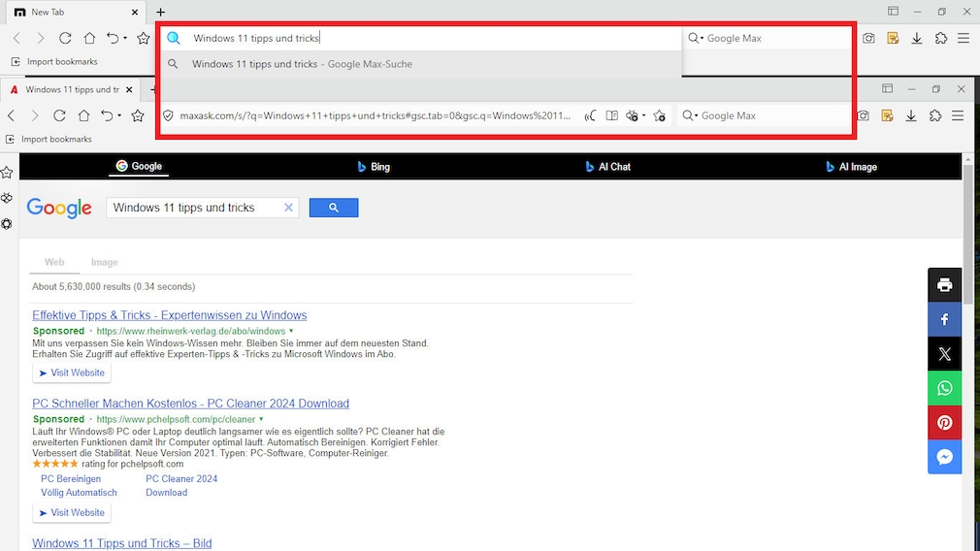This screenshot has width=980, height=551.
Task: Click the blue Google search magnifier button
Action: 334,208
